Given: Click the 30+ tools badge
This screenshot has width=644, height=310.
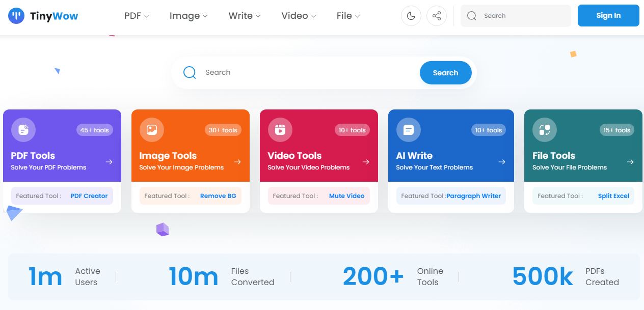Looking at the screenshot, I should click(223, 130).
